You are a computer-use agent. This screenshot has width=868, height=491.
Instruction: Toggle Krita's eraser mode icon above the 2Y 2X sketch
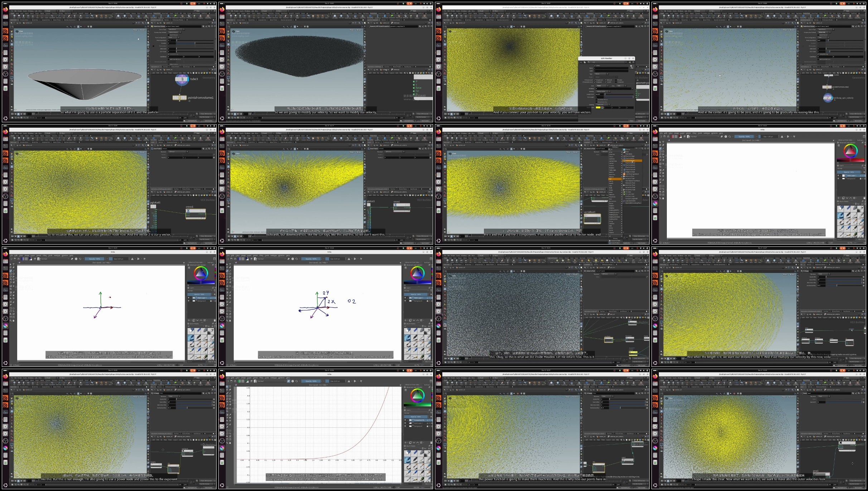point(288,259)
